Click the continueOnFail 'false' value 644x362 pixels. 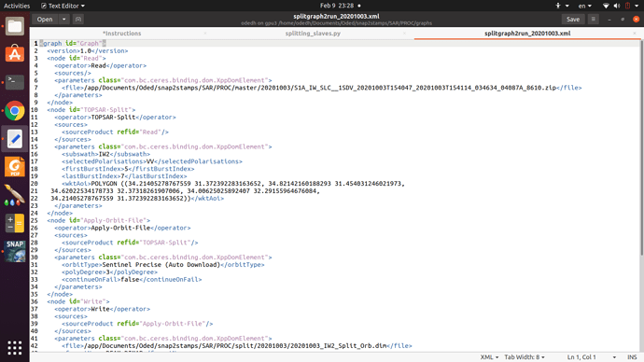coord(130,280)
